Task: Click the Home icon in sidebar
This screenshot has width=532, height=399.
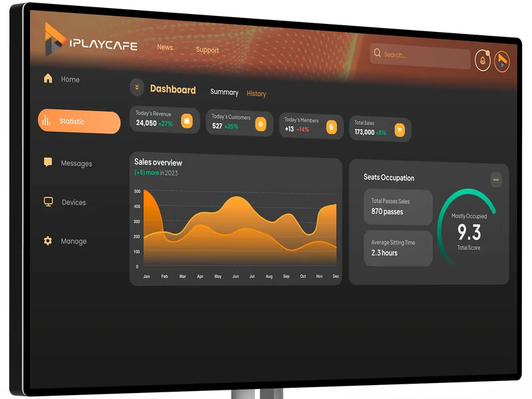Action: point(48,79)
